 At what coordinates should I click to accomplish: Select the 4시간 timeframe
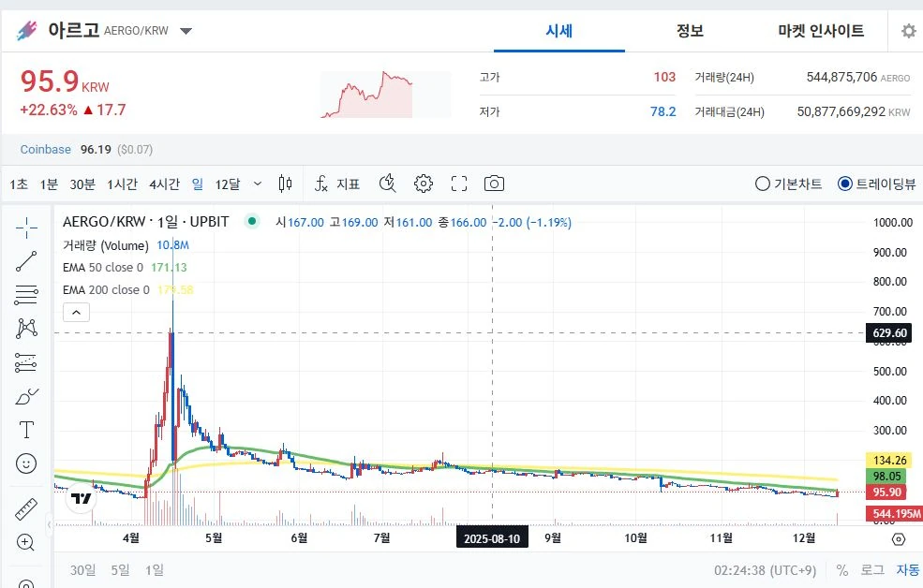[x=164, y=184]
